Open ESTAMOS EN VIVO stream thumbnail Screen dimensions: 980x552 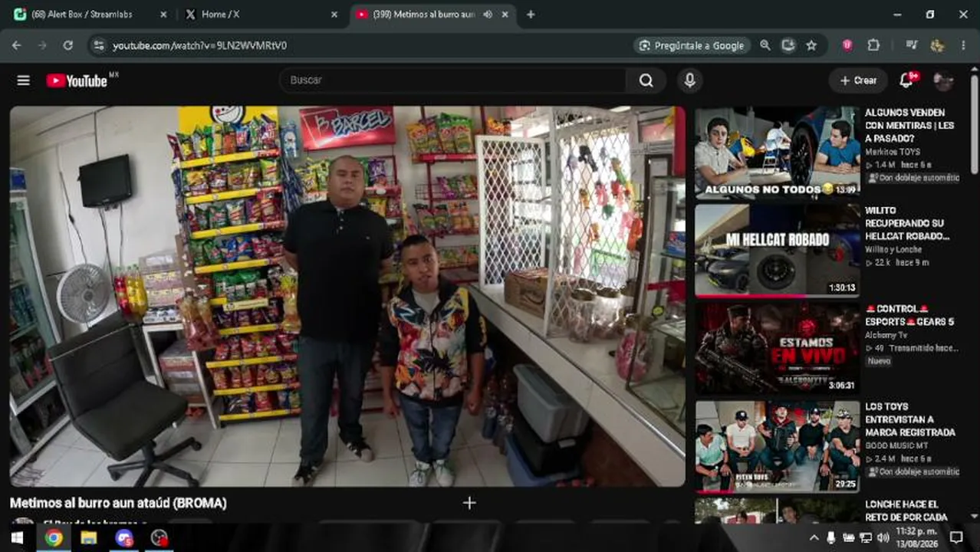(778, 348)
